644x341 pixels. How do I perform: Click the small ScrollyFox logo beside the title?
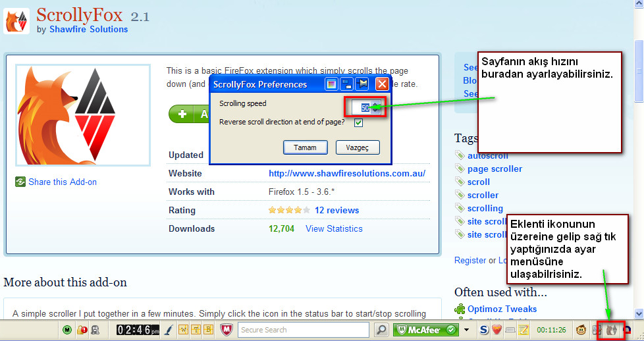pyautogui.click(x=16, y=20)
